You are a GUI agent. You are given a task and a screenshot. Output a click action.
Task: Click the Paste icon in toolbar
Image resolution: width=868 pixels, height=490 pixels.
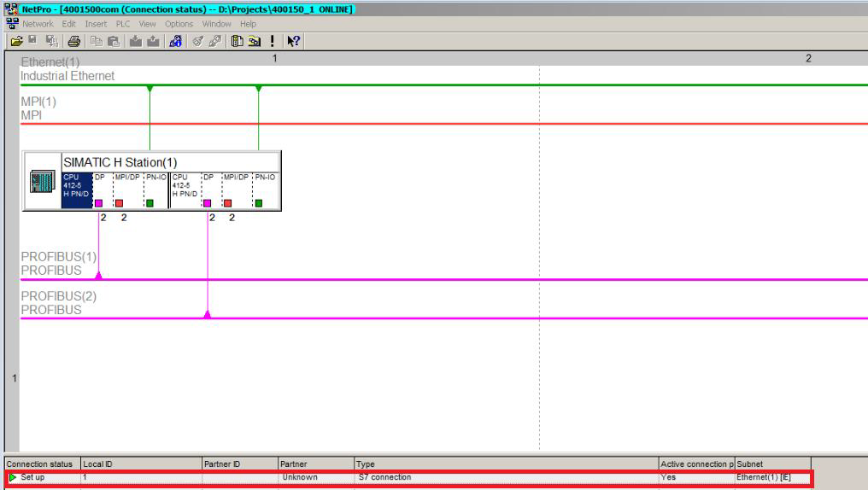click(x=114, y=41)
